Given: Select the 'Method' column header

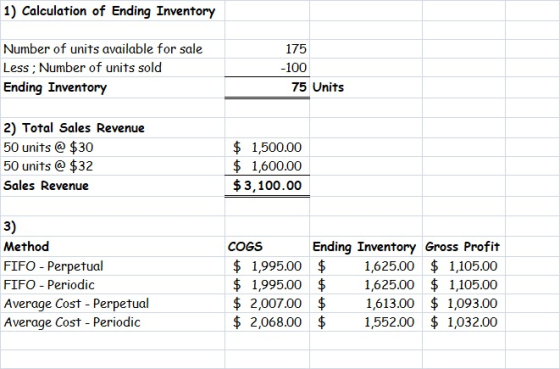Looking at the screenshot, I should coord(112,246).
